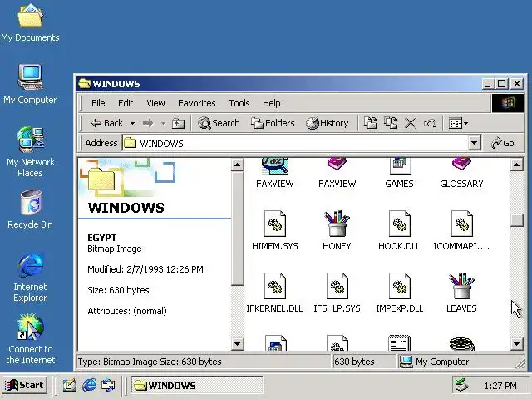The image size is (532, 399).
Task: Select the IMPEXP.DLL file
Action: point(399,293)
